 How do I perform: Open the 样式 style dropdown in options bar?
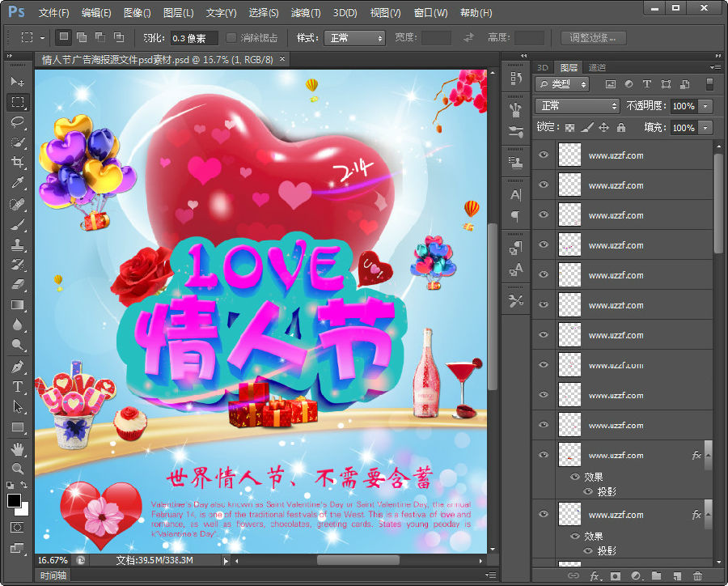[x=353, y=38]
